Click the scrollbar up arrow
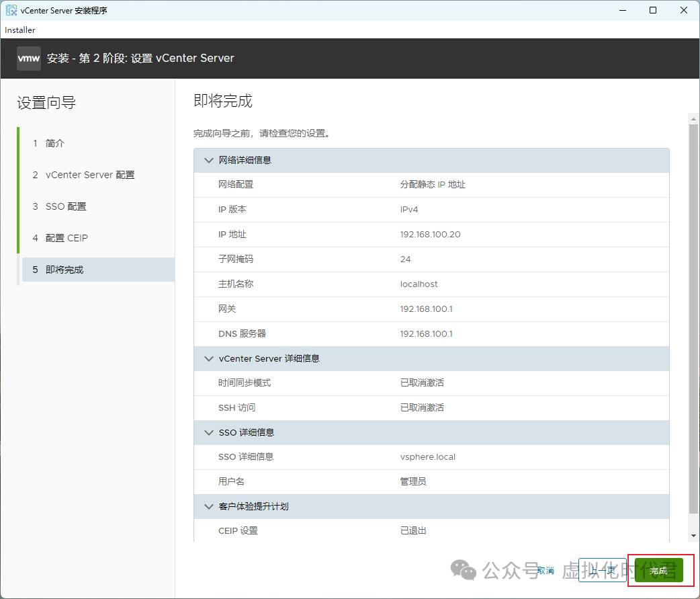Viewport: 700px width, 599px height. point(693,119)
